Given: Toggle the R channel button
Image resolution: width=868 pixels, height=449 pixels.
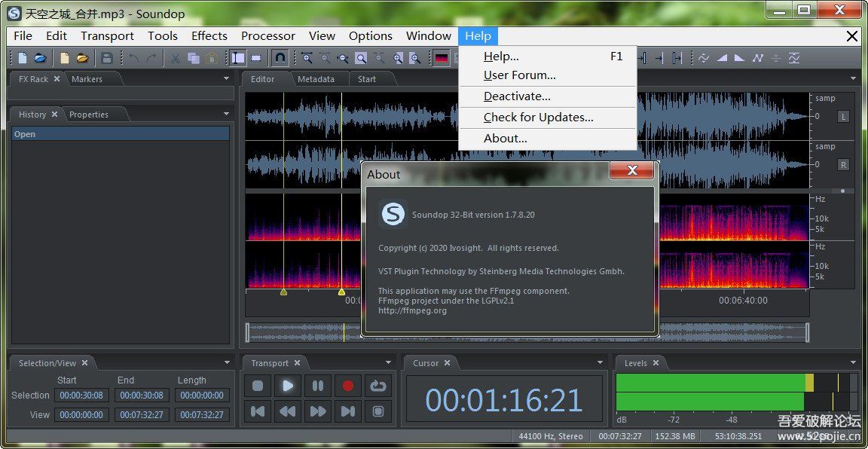Looking at the screenshot, I should pos(844,164).
